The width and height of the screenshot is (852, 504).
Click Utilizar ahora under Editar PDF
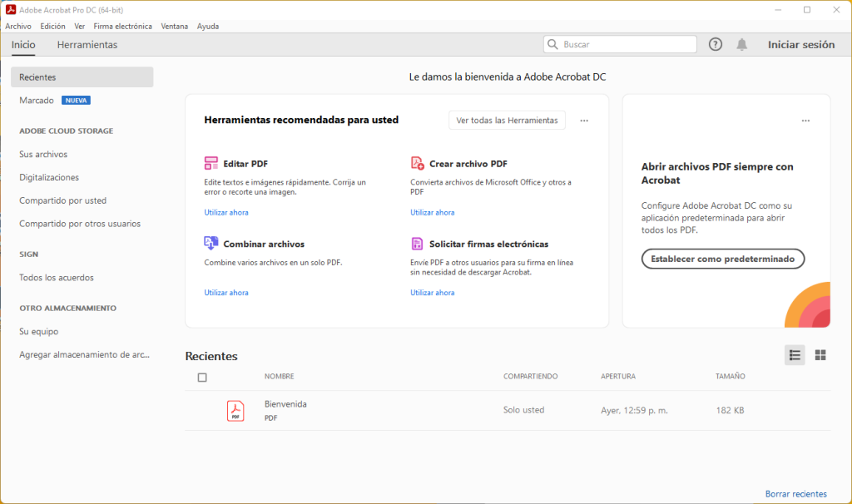click(x=226, y=212)
